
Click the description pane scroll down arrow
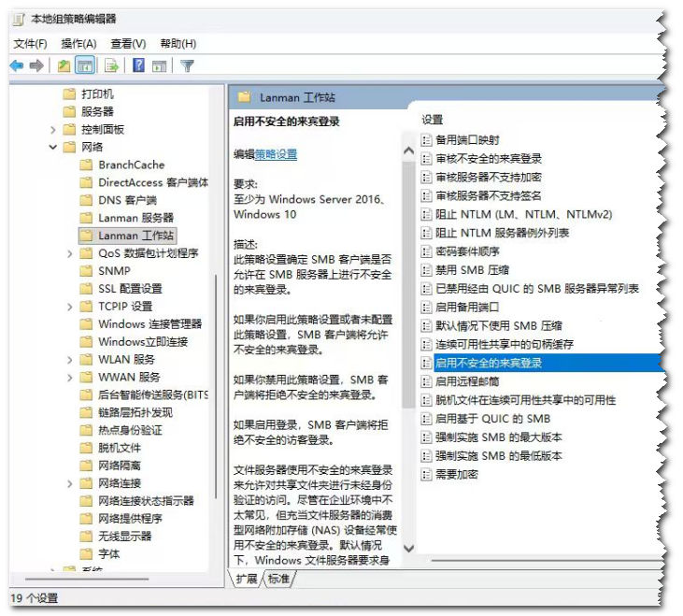(408, 551)
